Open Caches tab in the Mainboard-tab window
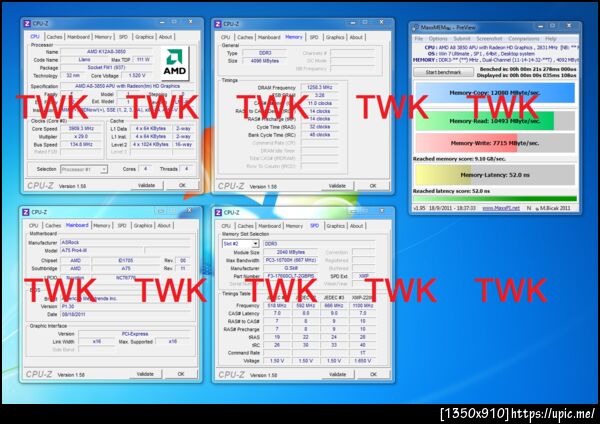The width and height of the screenshot is (600, 424). [x=53, y=226]
